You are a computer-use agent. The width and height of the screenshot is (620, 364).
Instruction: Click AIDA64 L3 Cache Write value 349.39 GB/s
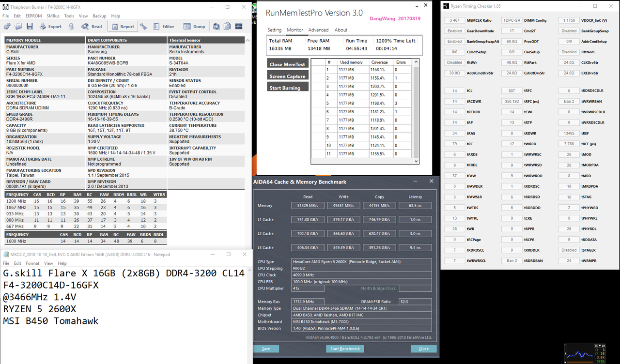[344, 248]
